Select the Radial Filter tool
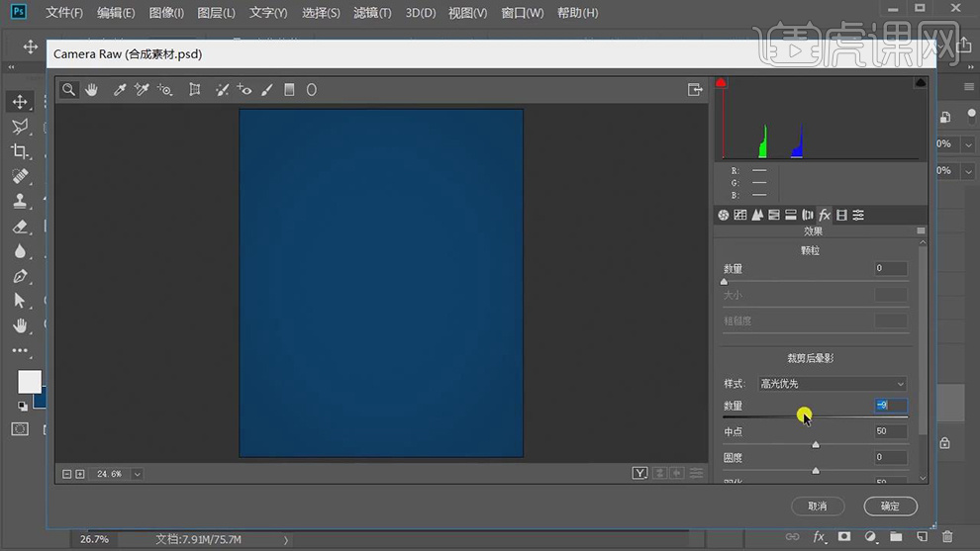The width and height of the screenshot is (980, 551). pos(311,90)
